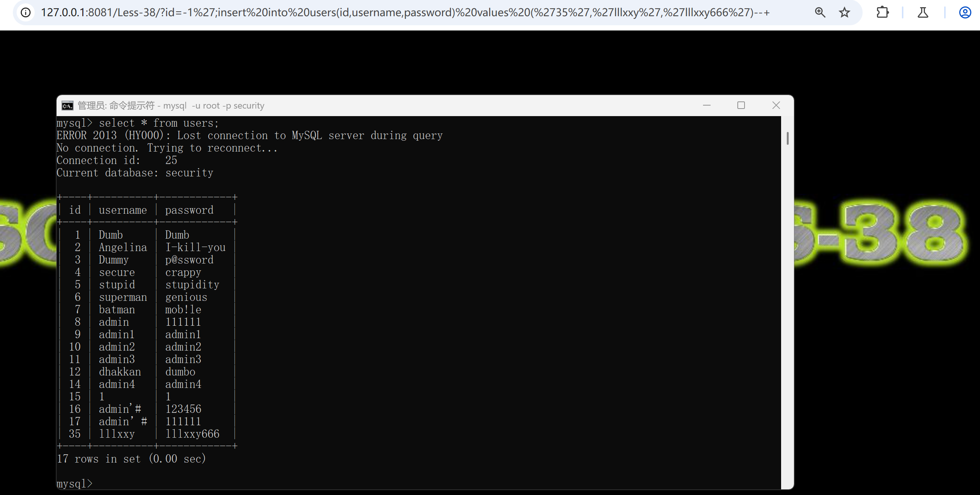Minimize the mysql command prompt window
Image resolution: width=980 pixels, height=495 pixels.
[x=706, y=105]
